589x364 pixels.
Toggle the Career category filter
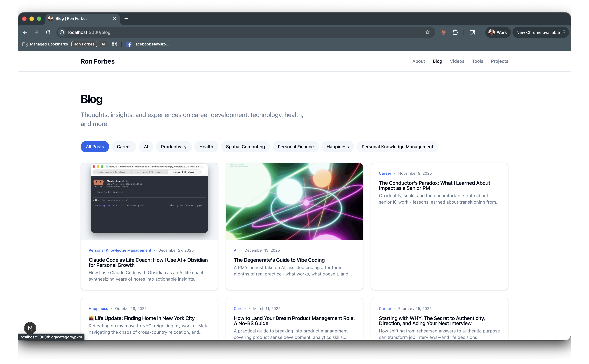pyautogui.click(x=124, y=147)
